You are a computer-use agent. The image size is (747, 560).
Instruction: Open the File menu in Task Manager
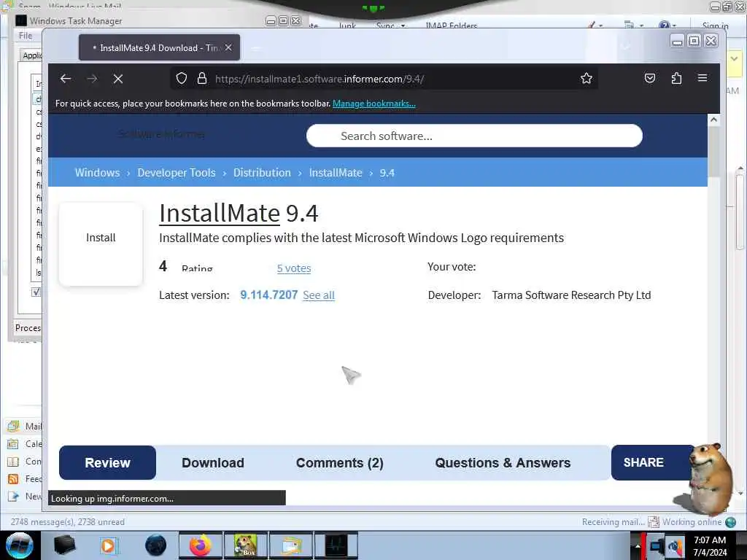pyautogui.click(x=26, y=36)
